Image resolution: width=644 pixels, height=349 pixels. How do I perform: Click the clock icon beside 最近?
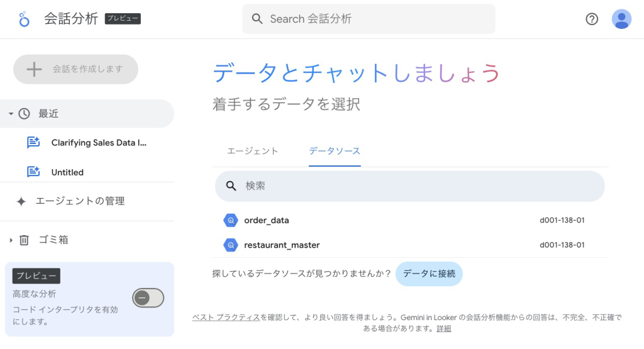[x=25, y=114]
